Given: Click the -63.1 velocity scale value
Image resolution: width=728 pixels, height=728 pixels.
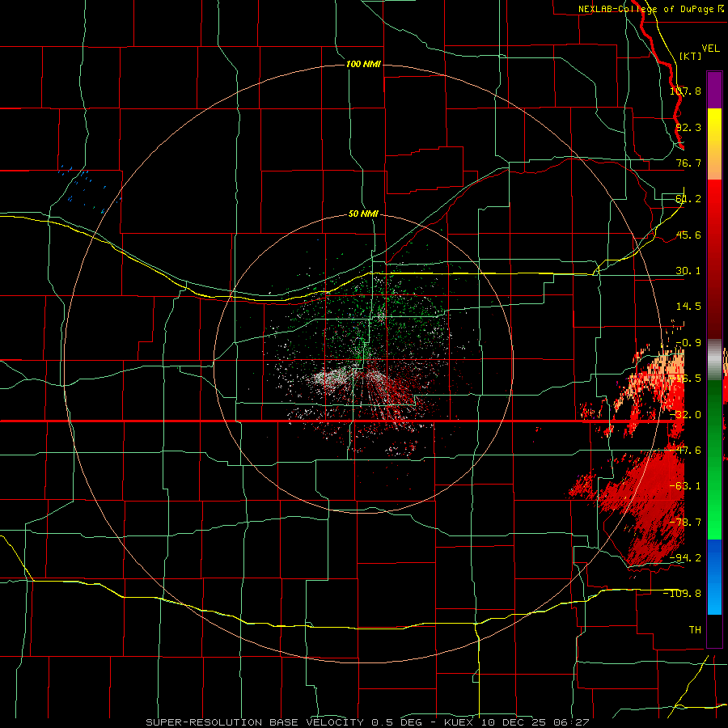Looking at the screenshot, I should click(x=685, y=486).
